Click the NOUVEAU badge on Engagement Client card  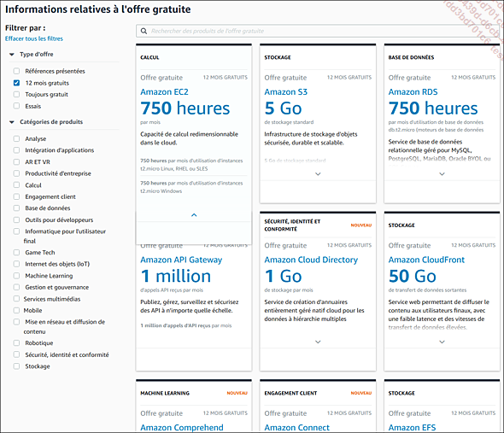tap(361, 393)
